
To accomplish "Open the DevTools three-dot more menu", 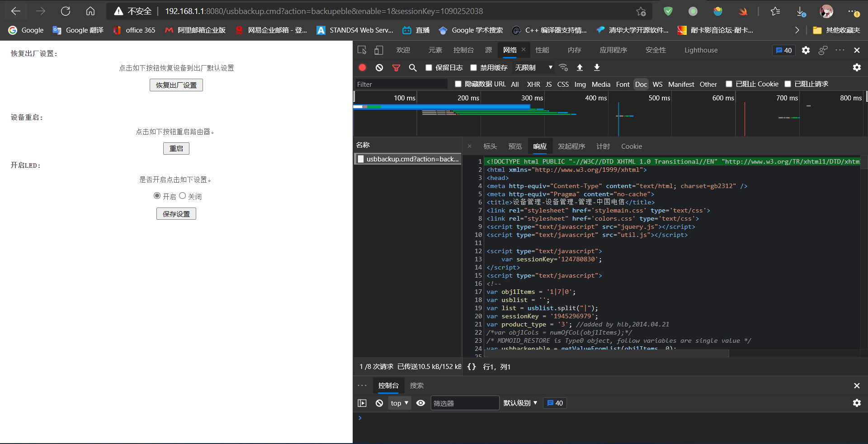I will [x=840, y=50].
